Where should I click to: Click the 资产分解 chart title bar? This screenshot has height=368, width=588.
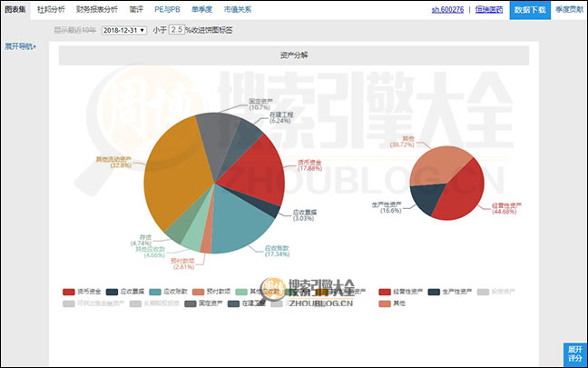[x=294, y=55]
